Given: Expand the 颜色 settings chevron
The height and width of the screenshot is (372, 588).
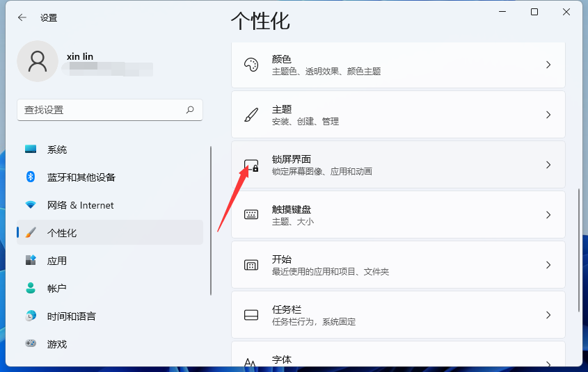Looking at the screenshot, I should 548,65.
